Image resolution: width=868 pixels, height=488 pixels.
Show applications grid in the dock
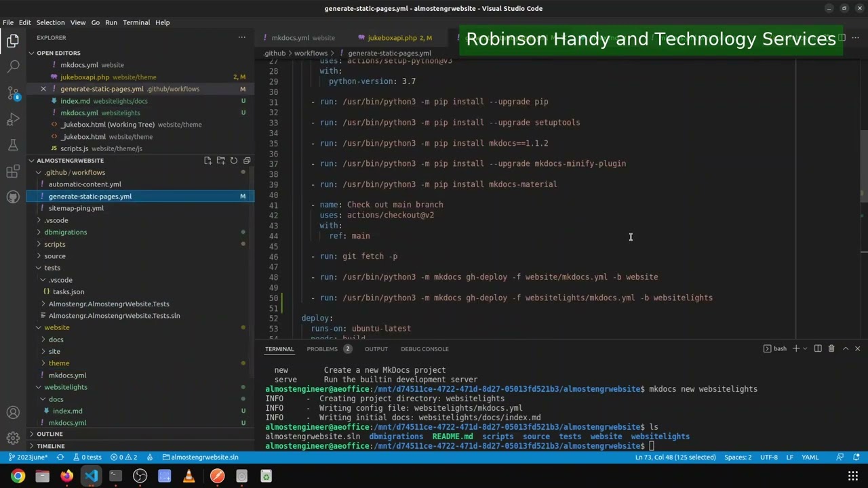[x=853, y=476]
